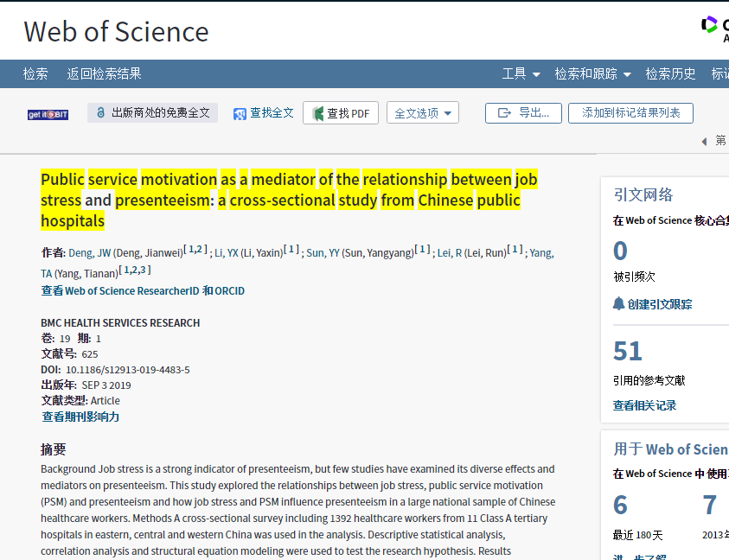Screen dimensions: 729x560
Task: Click the find full text search icon
Action: coord(240,114)
